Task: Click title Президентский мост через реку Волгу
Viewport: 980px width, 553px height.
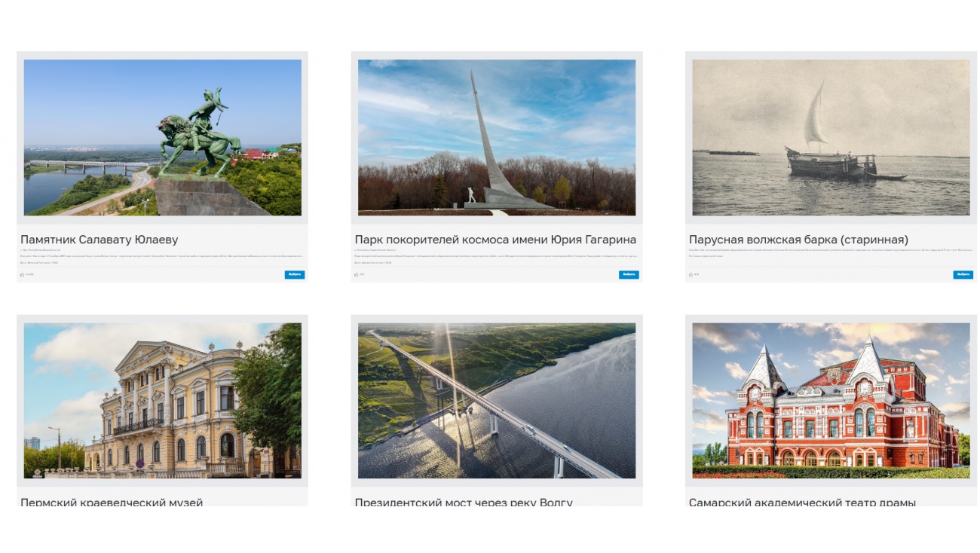Action: pyautogui.click(x=464, y=502)
